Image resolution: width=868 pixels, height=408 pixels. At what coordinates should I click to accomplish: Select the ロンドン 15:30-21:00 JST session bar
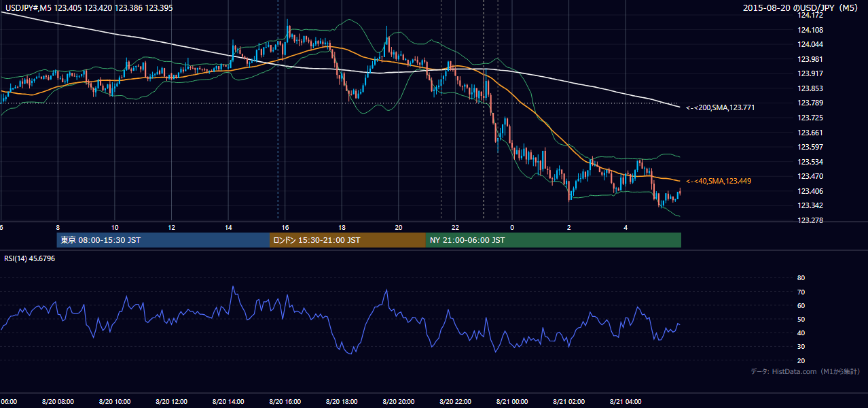(x=348, y=240)
